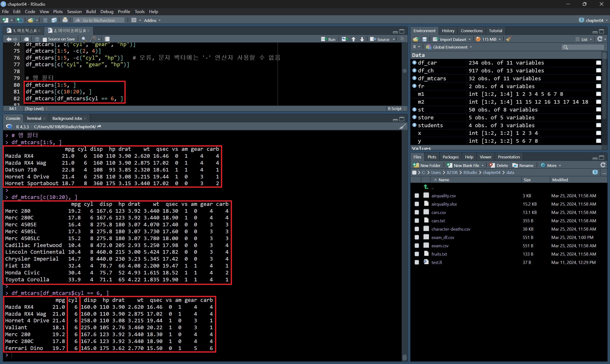Open the Session menu
The image size is (610, 364).
(x=74, y=11)
